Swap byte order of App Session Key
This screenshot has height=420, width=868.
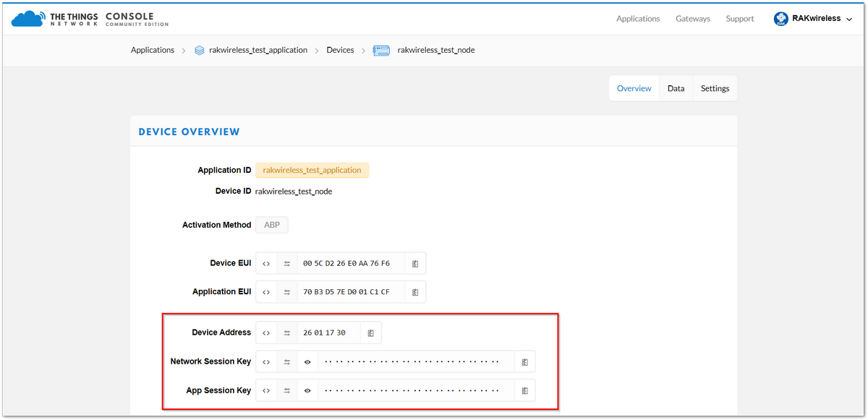coord(286,390)
